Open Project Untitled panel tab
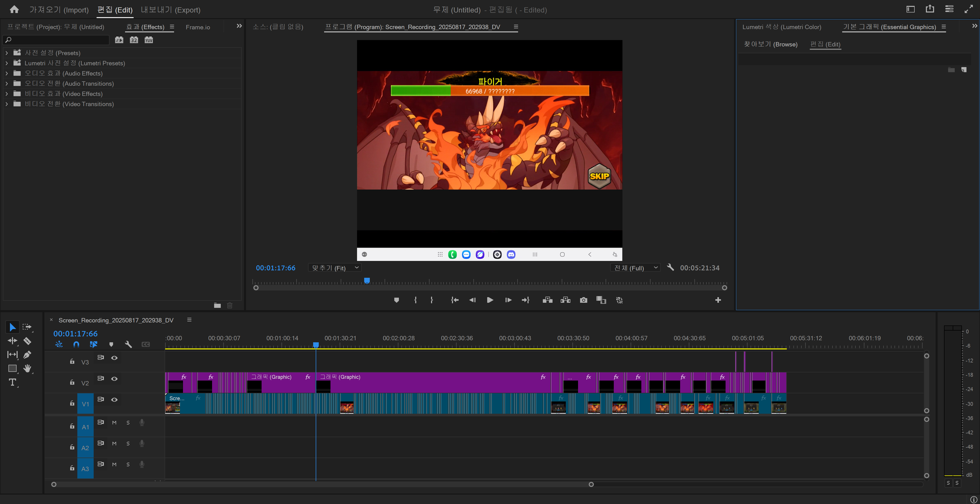 56,27
